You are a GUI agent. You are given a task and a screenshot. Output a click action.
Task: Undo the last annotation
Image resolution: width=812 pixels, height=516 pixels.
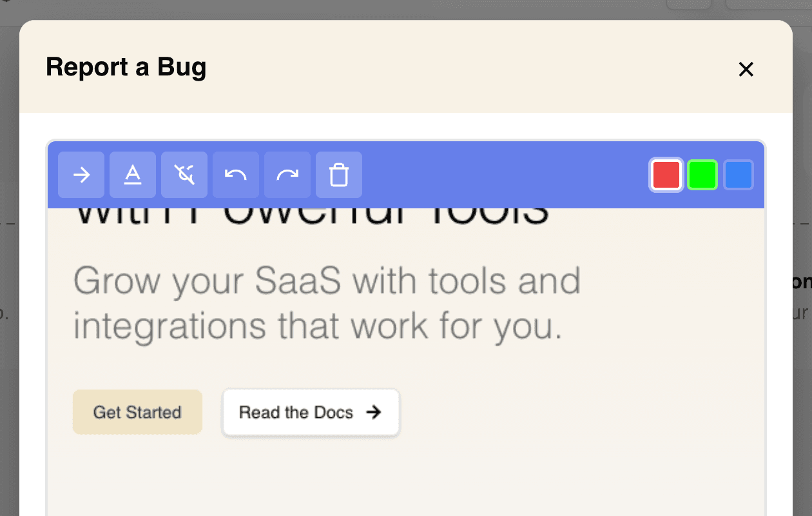pyautogui.click(x=236, y=175)
